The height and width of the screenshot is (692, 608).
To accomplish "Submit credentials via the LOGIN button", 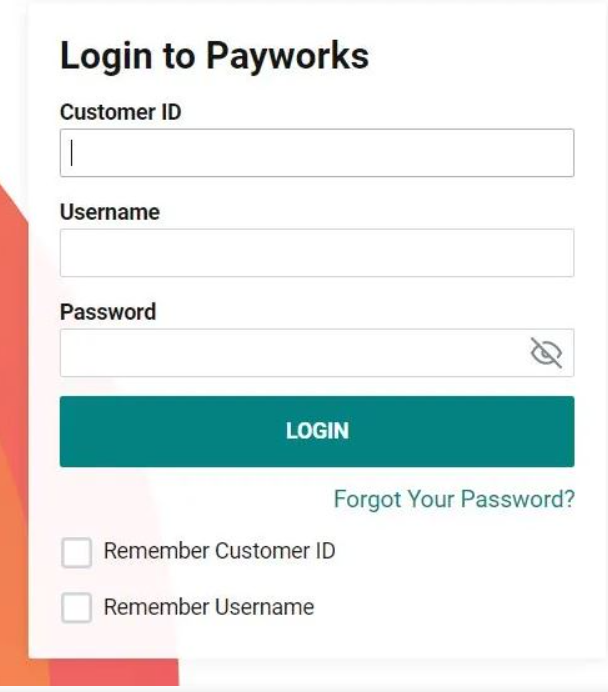I will pos(317,431).
